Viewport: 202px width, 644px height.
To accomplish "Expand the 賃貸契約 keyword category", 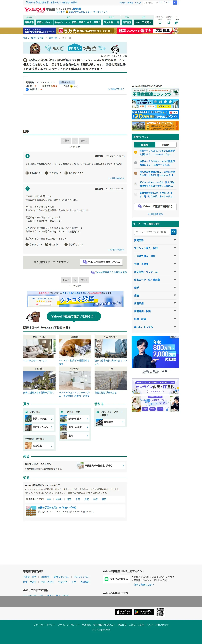I will [155, 240].
